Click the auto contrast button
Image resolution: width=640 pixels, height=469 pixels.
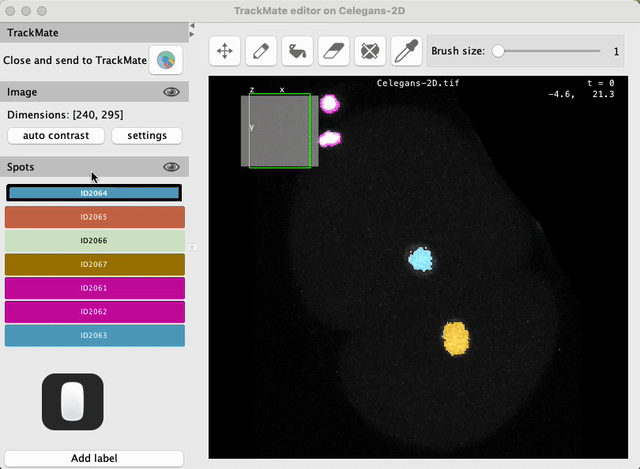click(x=56, y=136)
